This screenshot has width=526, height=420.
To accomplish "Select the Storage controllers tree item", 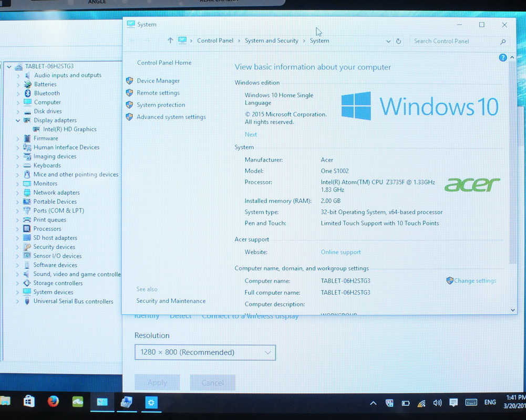I will pyautogui.click(x=58, y=283).
